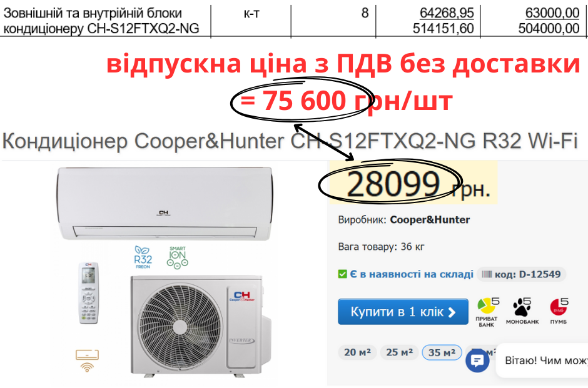Open the blue chat bubble icon
Viewport: 588px width, 388px height.
coord(477,361)
